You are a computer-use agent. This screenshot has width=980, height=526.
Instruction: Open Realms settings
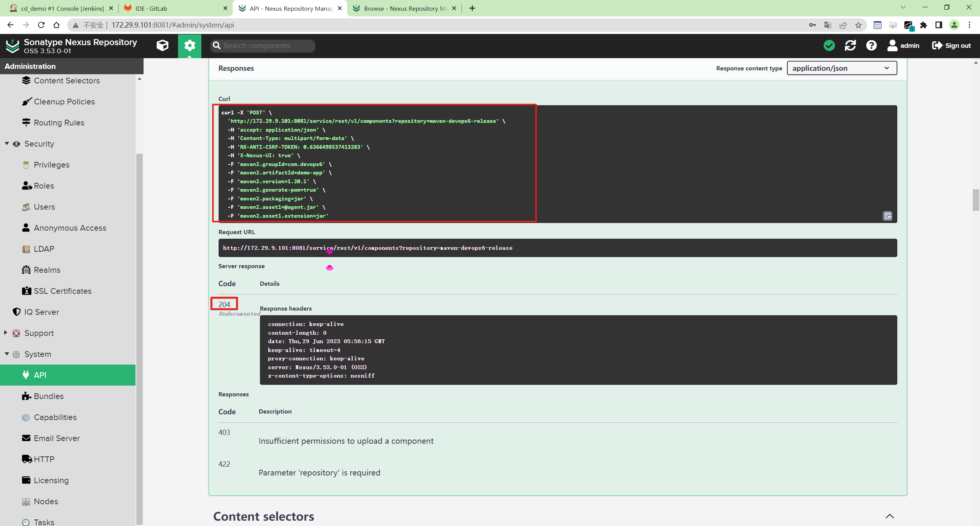47,270
